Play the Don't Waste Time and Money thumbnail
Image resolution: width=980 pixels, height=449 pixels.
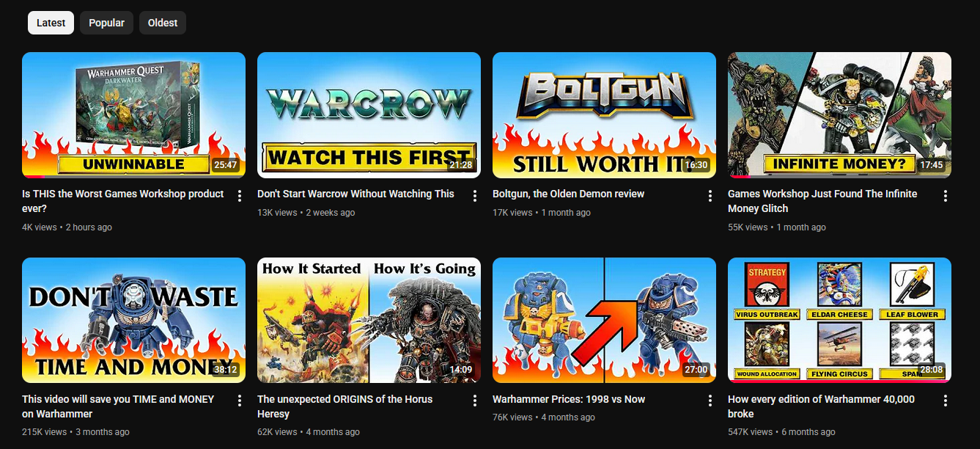coord(133,320)
